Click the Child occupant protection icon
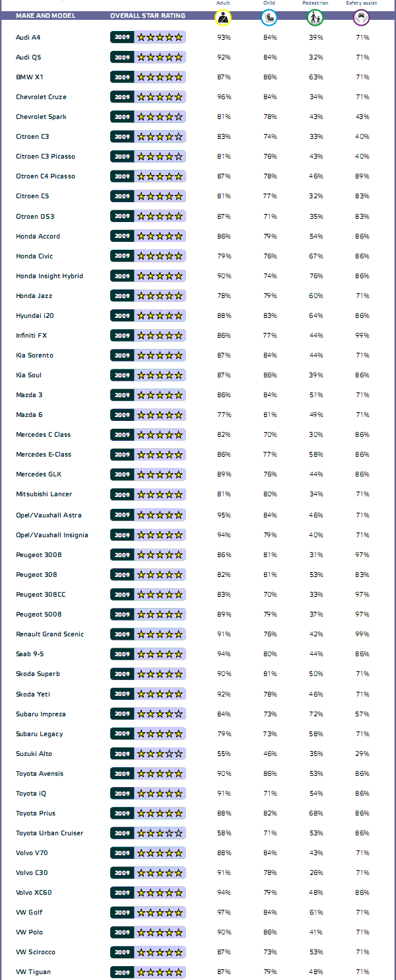 click(269, 18)
